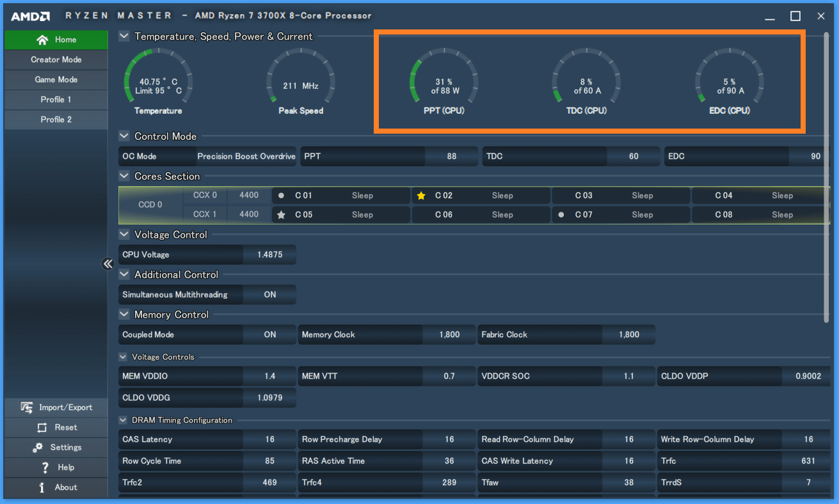This screenshot has height=504, width=839.
Task: Click the PPT value 88 field
Action: 452,156
